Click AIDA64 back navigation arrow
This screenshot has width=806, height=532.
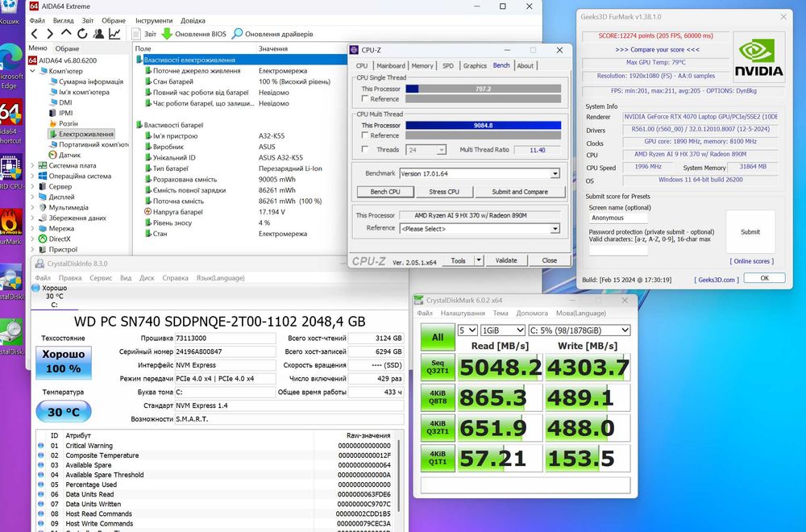(x=35, y=34)
